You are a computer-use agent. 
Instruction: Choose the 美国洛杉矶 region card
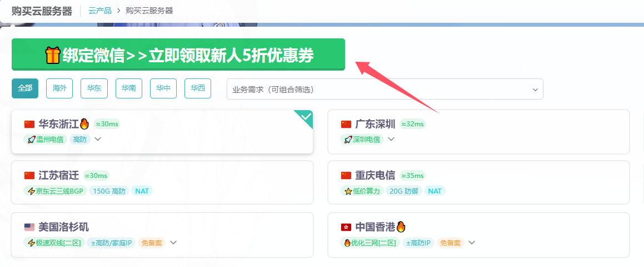coord(162,235)
